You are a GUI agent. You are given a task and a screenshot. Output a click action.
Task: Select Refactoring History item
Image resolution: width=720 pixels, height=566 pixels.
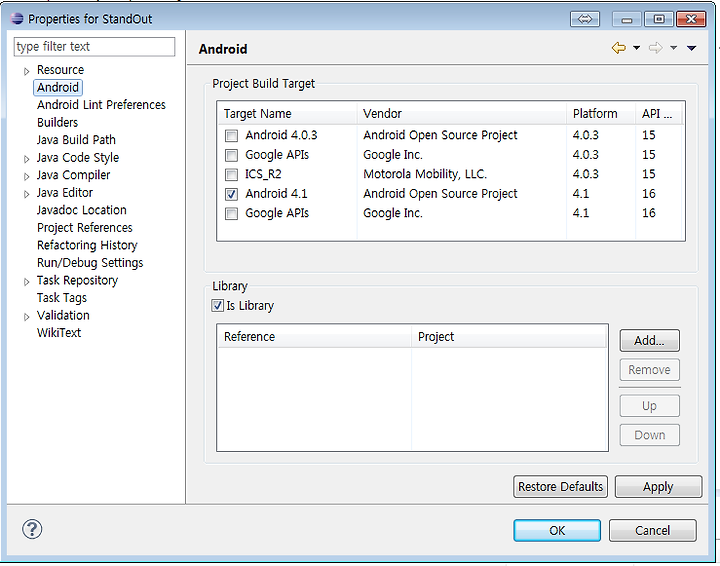87,245
